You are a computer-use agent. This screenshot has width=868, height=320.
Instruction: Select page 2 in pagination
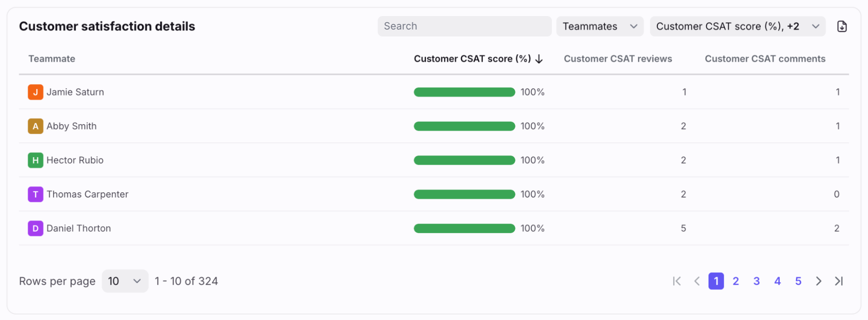point(736,281)
